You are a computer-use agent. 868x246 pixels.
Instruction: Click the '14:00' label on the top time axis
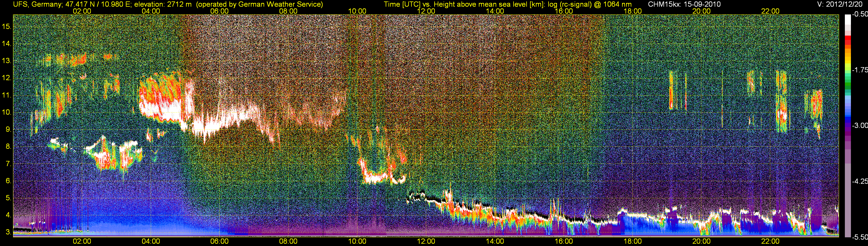[x=495, y=11]
